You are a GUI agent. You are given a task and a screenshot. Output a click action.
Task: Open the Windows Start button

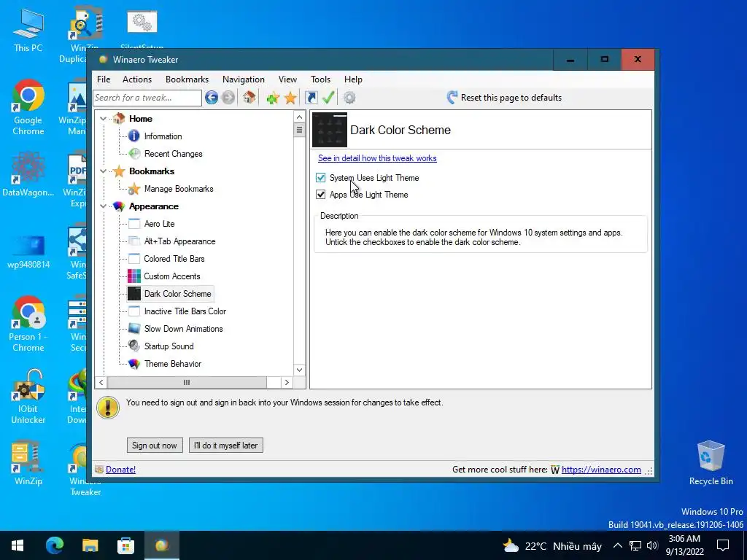18,545
